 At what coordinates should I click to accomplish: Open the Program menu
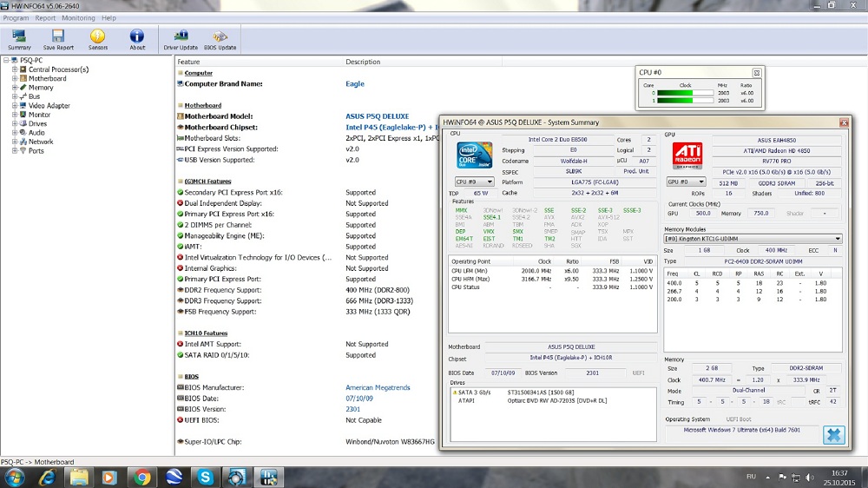tap(16, 17)
